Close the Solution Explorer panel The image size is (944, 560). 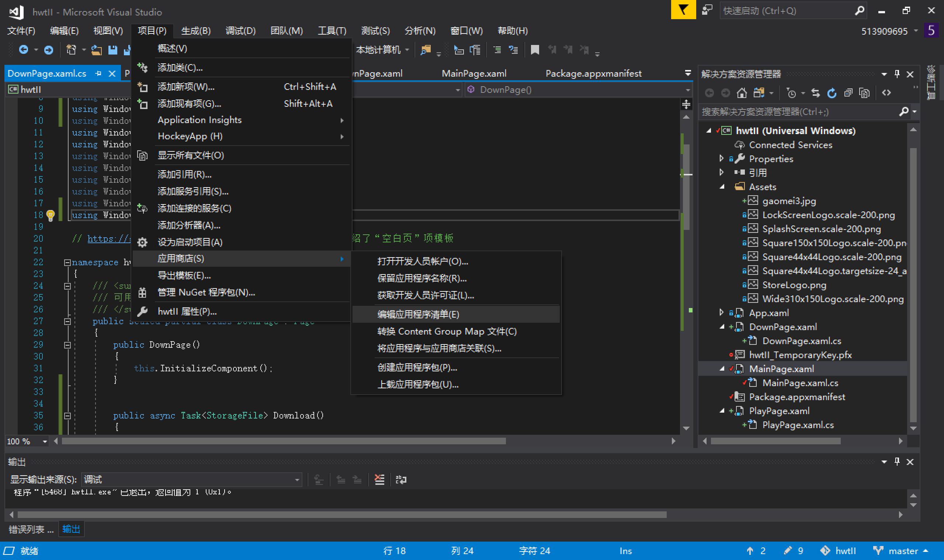pyautogui.click(x=910, y=74)
